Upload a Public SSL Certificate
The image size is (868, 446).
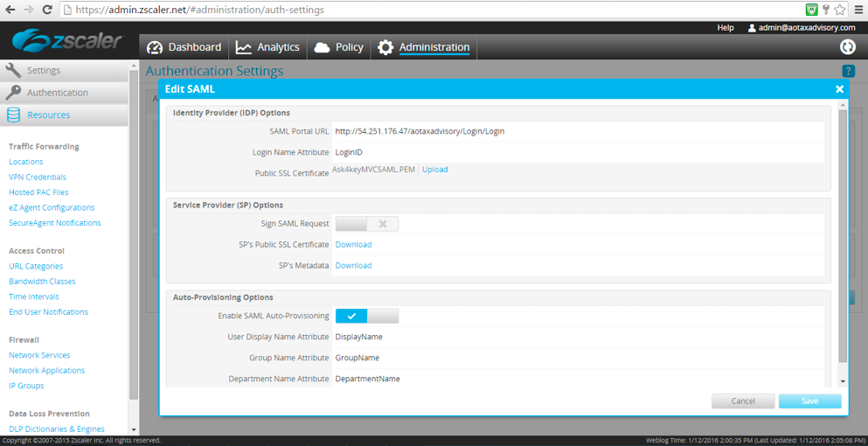pyautogui.click(x=435, y=170)
